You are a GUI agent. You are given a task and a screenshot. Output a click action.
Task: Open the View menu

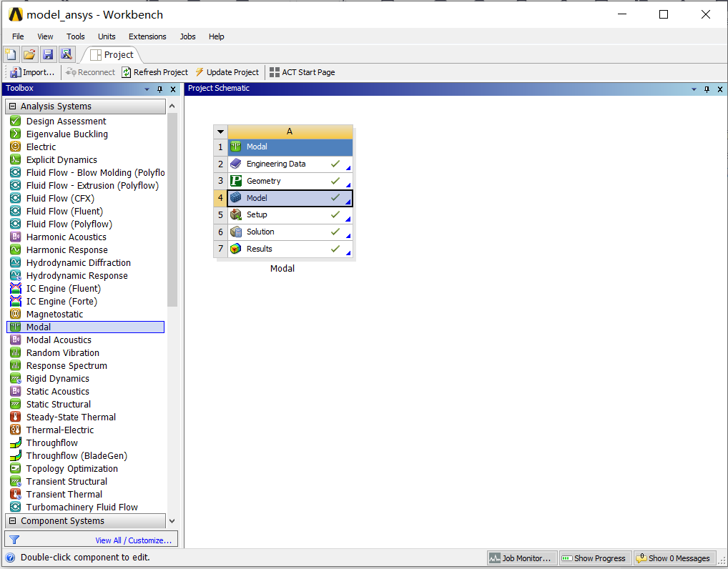(45, 36)
